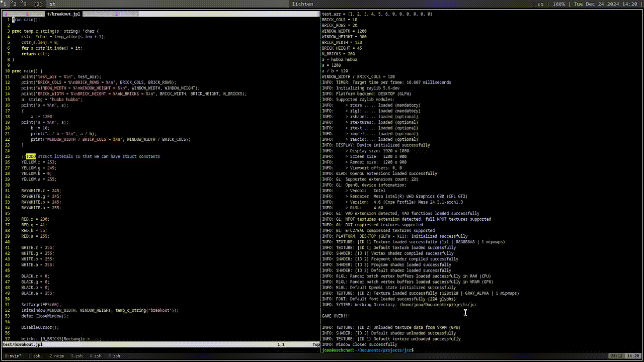Click the 'test_arr = [1, 2, 3' output line
Screen dimensions: 644x362
pyautogui.click(x=377, y=14)
